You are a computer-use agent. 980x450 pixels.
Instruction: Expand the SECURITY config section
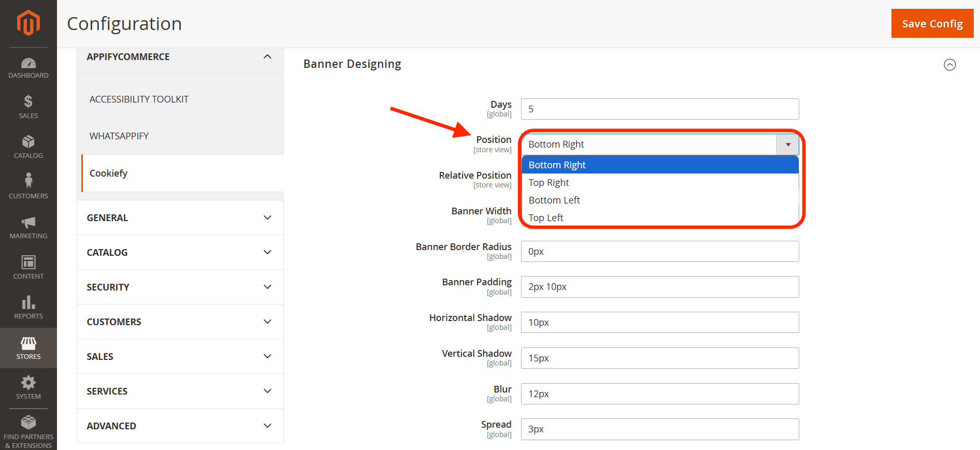coord(180,287)
